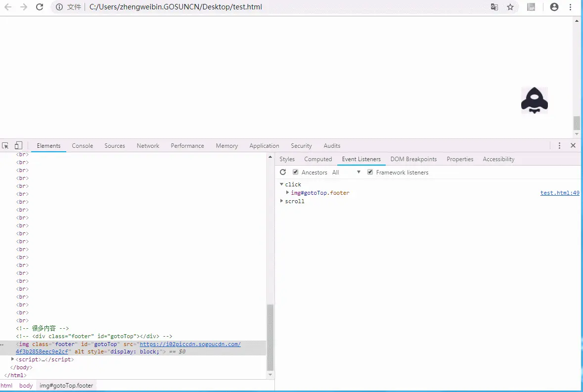This screenshot has height=392, width=583.
Task: Click the page scroll-down arrow
Action: (x=577, y=134)
